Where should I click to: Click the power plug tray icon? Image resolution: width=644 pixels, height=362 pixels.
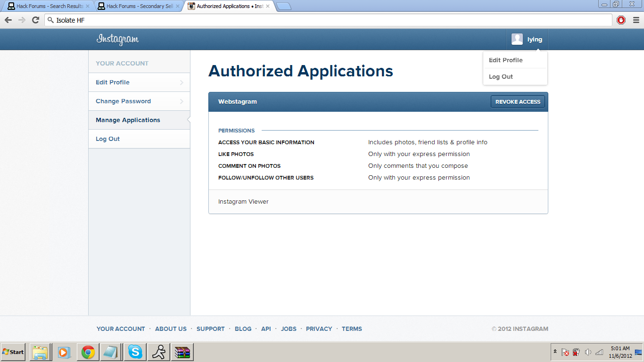[576, 352]
